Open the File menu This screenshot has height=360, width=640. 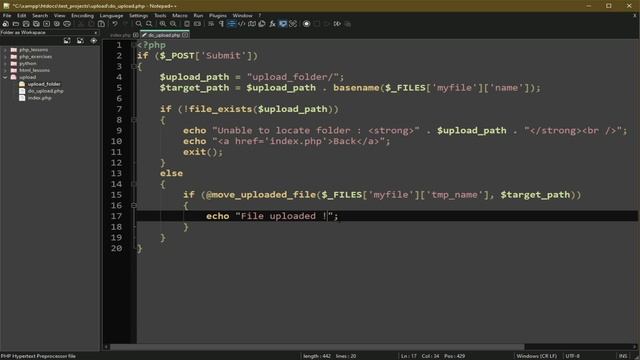click(7, 16)
